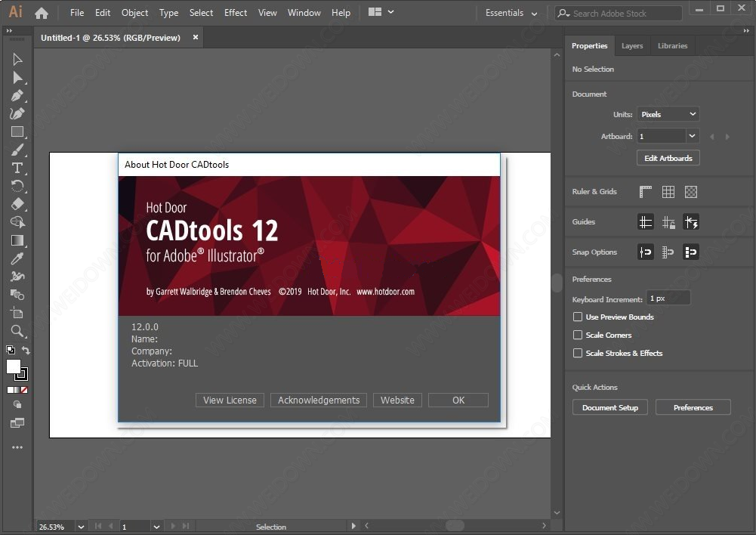Image resolution: width=756 pixels, height=535 pixels.
Task: Select the Pen tool
Action: (17, 96)
